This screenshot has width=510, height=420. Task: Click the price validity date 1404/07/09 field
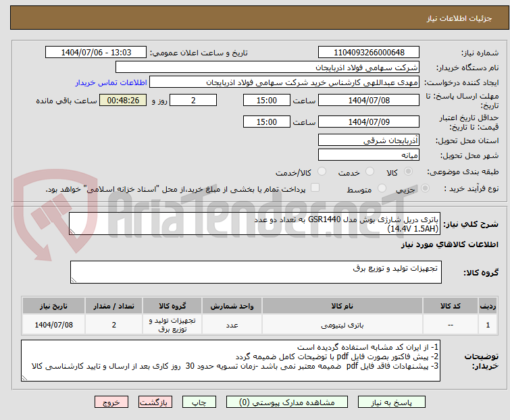pyautogui.click(x=369, y=122)
